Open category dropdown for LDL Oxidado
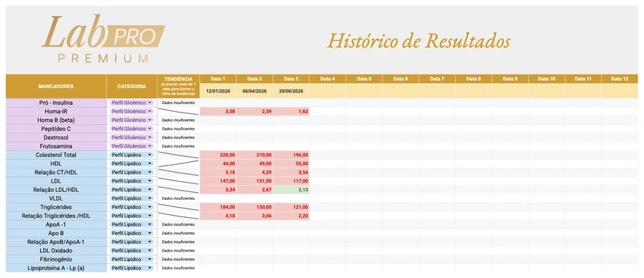 [132, 251]
